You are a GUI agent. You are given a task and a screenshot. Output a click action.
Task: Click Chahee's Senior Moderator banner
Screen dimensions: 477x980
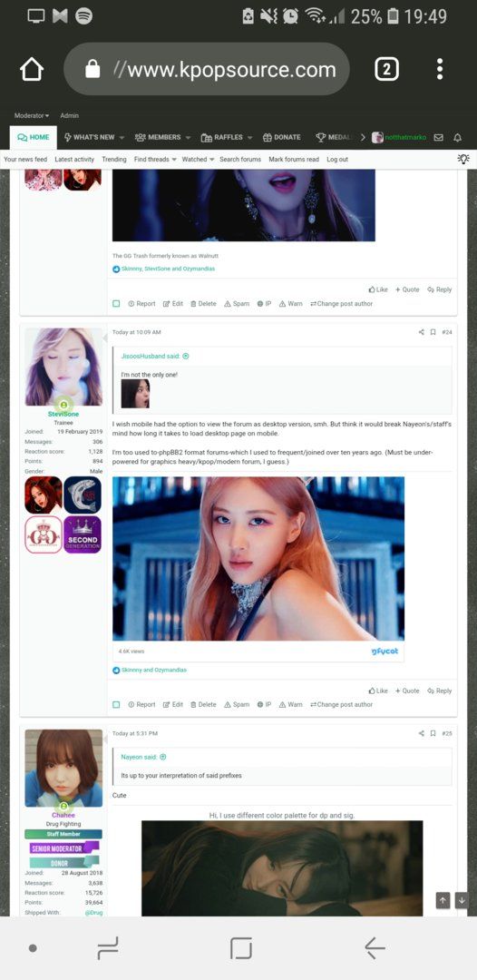(x=64, y=848)
